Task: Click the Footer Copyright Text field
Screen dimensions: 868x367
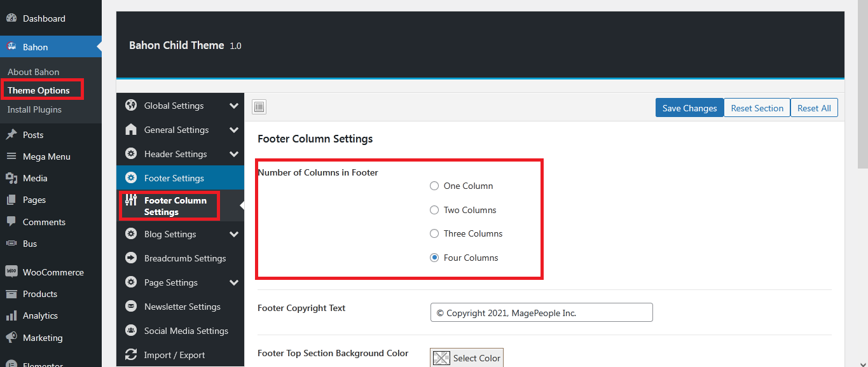Action: (541, 313)
